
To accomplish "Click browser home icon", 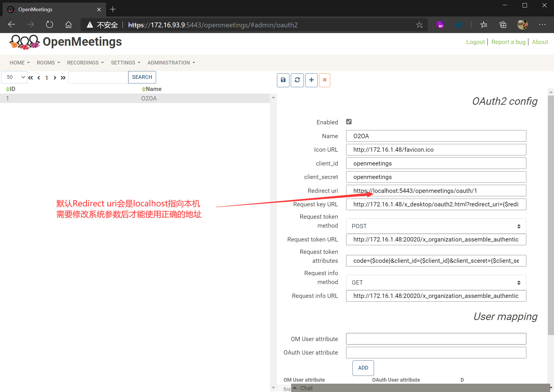I will 69,25.
